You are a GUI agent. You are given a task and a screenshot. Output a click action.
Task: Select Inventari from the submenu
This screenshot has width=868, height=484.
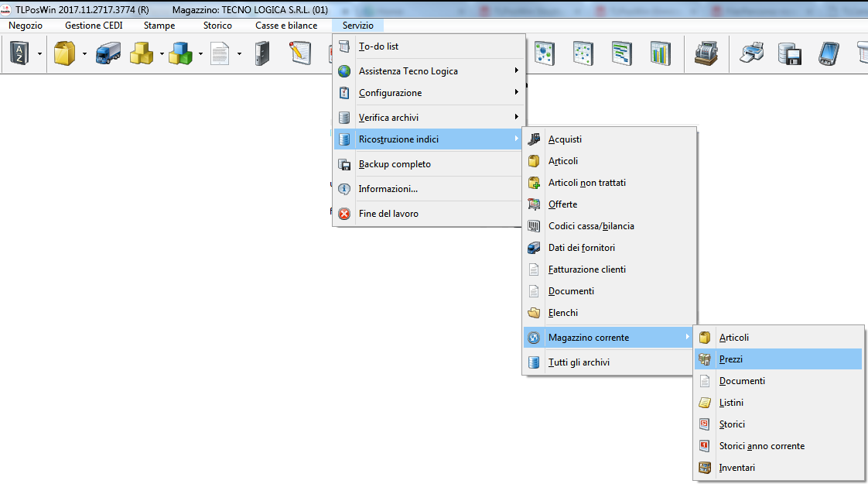(x=736, y=468)
